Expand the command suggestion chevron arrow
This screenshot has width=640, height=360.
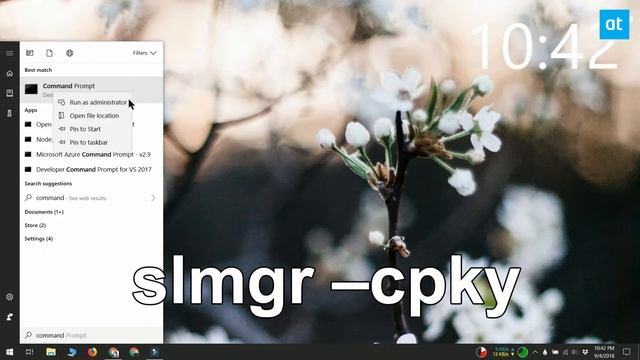[x=153, y=198]
